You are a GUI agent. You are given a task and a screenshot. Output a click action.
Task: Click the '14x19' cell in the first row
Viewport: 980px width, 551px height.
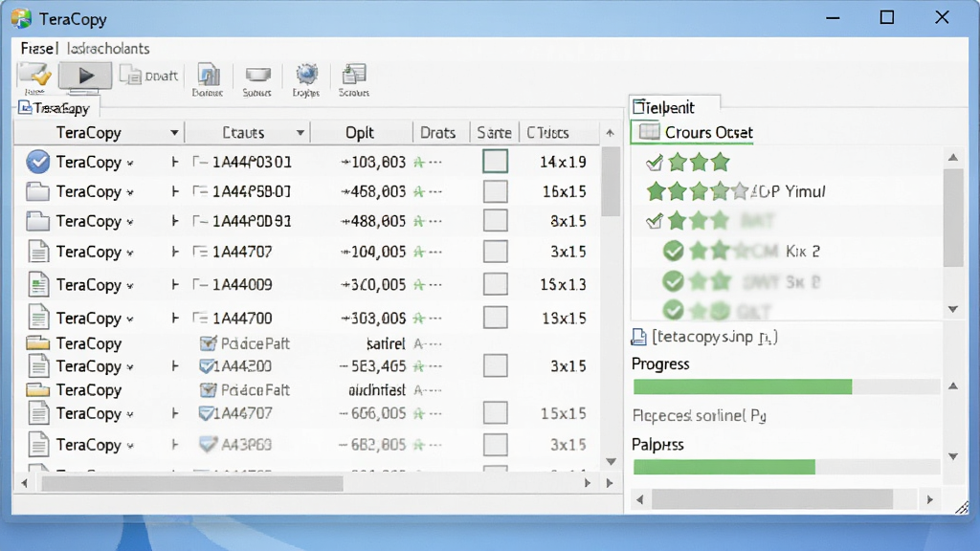[x=563, y=162]
